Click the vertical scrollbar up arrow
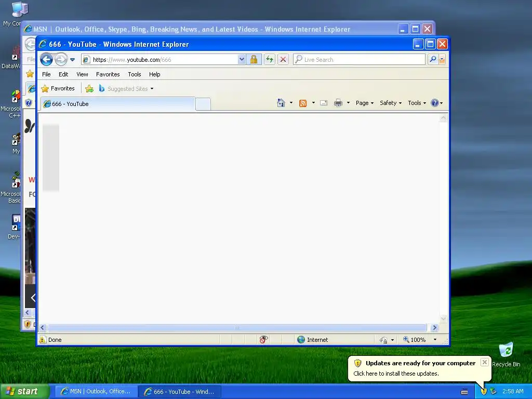 (444, 118)
